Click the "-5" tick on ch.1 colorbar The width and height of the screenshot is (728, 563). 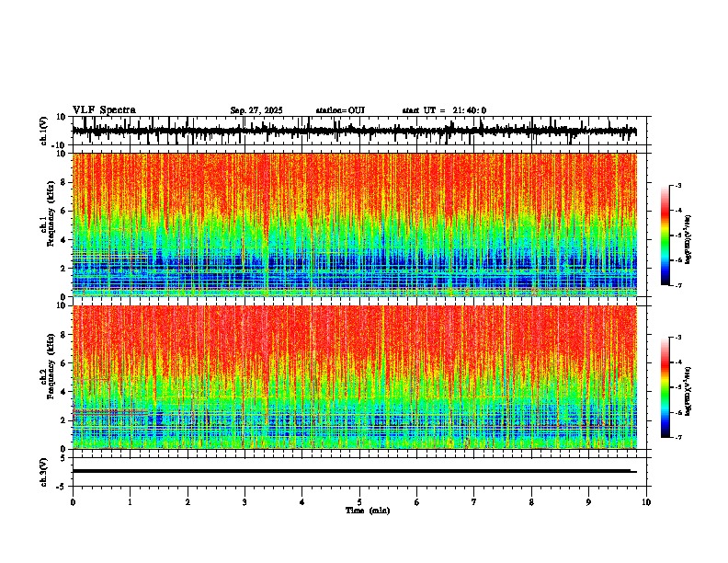[x=677, y=236]
